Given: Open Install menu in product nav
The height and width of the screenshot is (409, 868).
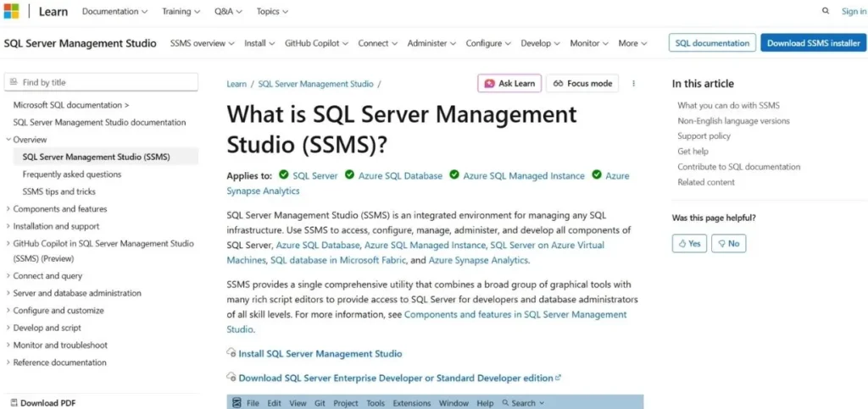Looking at the screenshot, I should (x=259, y=43).
